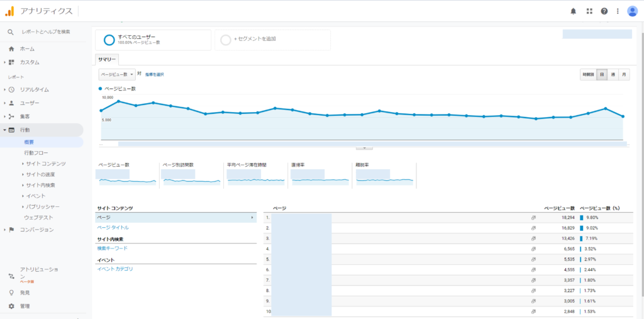644x319 pixels.
Task: Open 行動フロー in the sidebar
Action: point(36,153)
